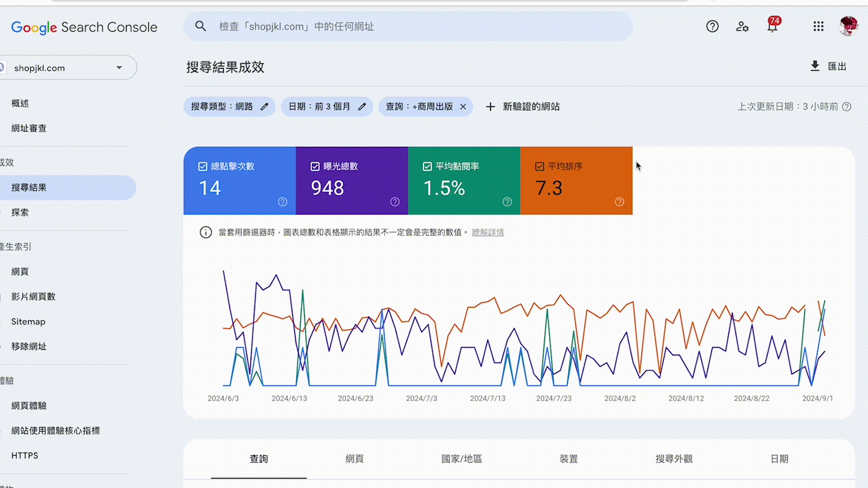Open Sitemap in the sidebar

pos(28,322)
